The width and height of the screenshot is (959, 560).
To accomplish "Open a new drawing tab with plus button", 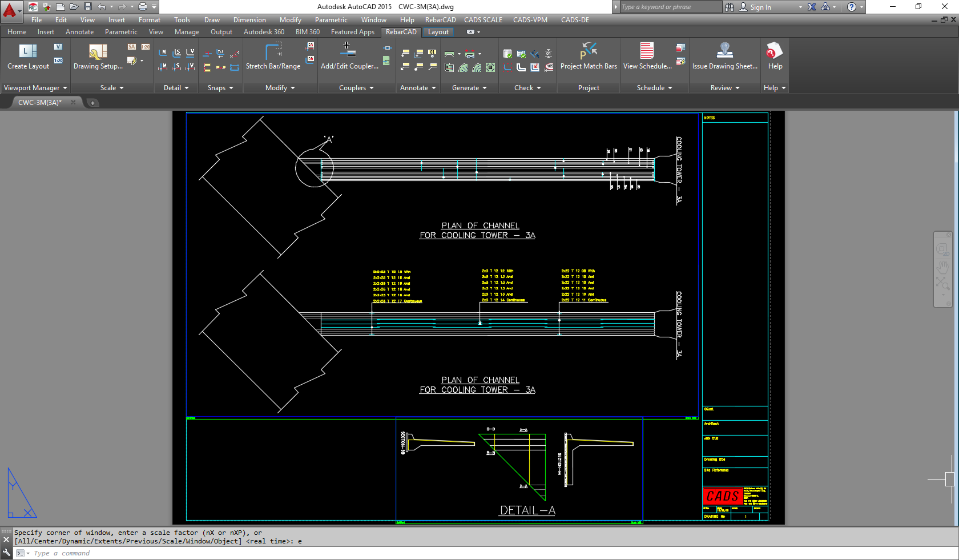I will click(92, 103).
